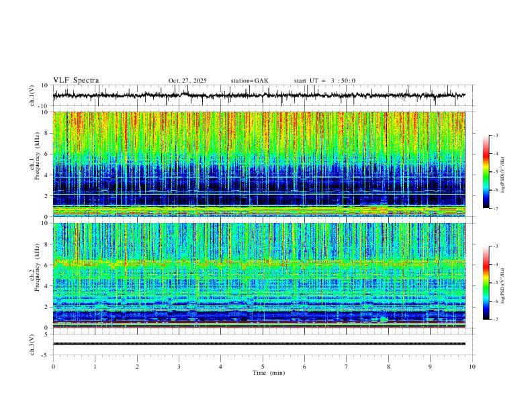Screen dimensions: 532x411
Task: Click the upper colorbar 'log(PSD)(V²/Hz)' label
Action: click(502, 175)
